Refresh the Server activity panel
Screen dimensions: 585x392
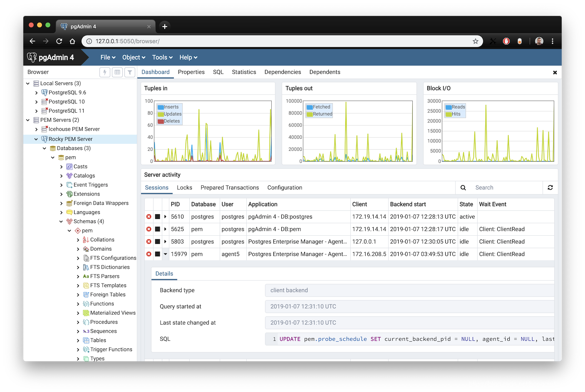pyautogui.click(x=550, y=187)
